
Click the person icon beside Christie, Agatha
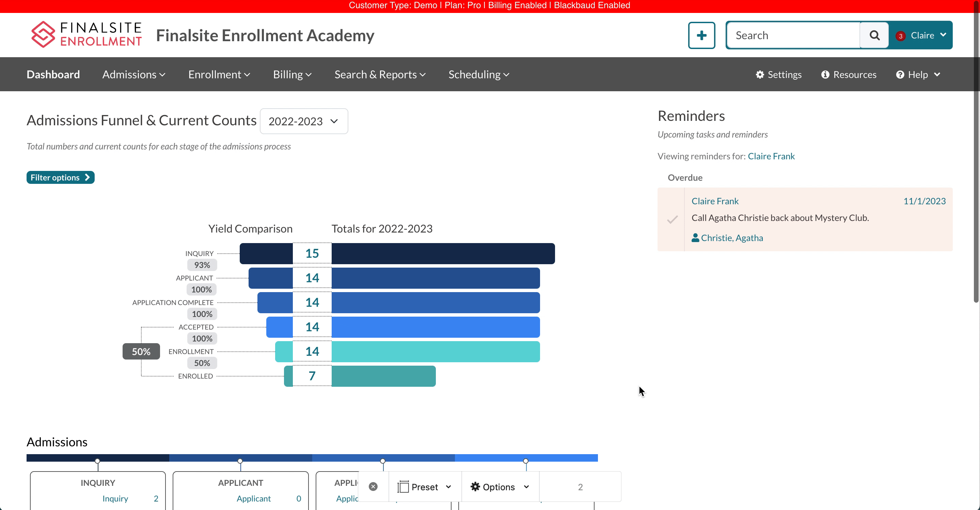(695, 238)
